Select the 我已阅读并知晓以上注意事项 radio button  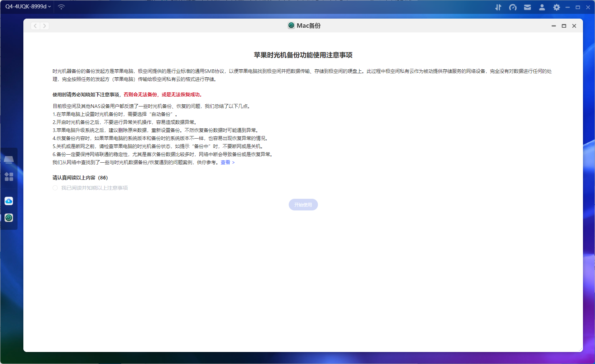[55, 188]
